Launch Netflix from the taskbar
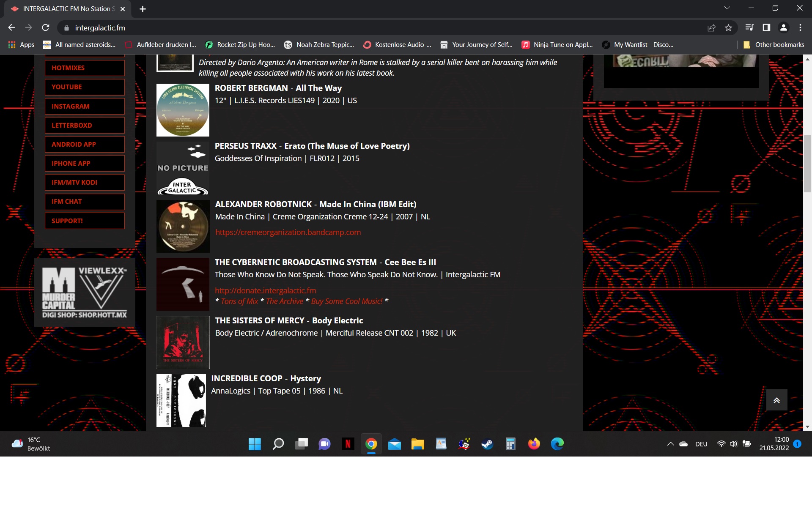This screenshot has width=812, height=525. tap(348, 444)
